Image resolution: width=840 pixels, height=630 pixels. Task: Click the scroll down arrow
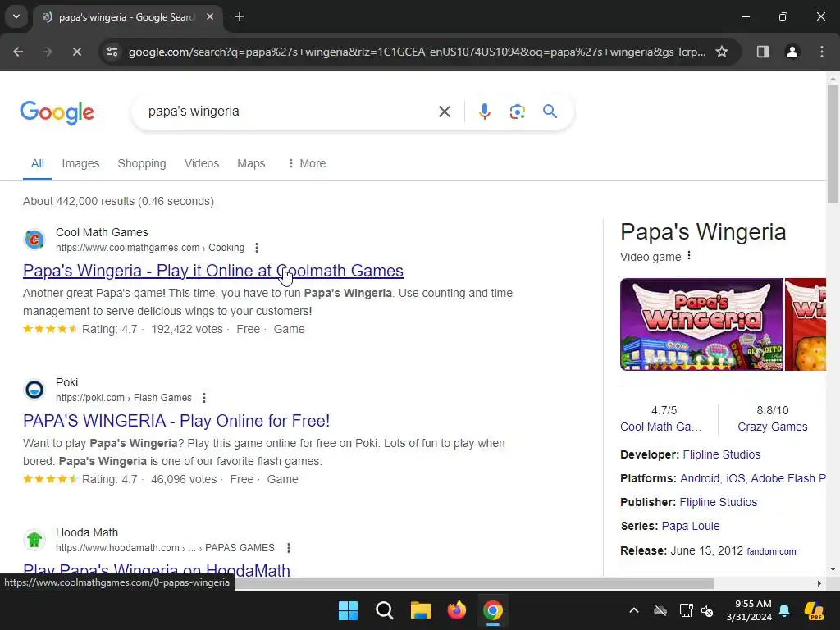pos(833,569)
